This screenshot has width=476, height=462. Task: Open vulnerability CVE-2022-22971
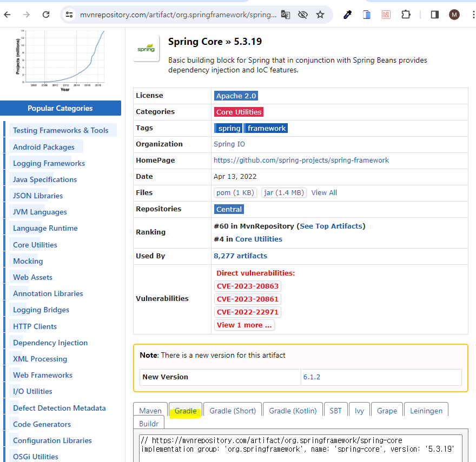click(x=248, y=312)
